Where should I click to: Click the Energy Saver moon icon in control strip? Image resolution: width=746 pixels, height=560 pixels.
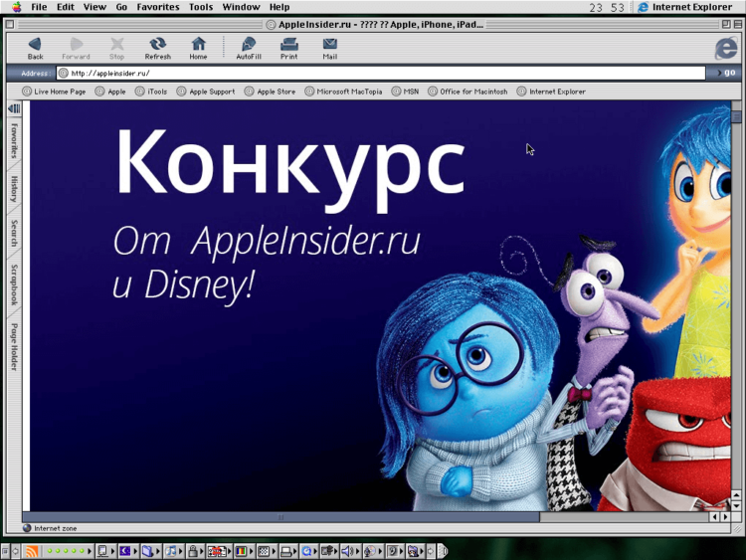pos(124,551)
